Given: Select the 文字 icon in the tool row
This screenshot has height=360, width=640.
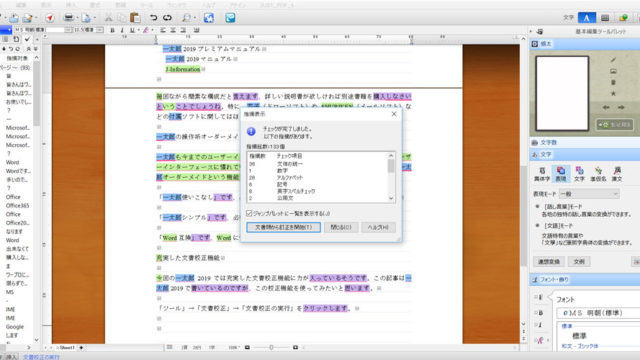Looking at the screenshot, I should point(579,174).
